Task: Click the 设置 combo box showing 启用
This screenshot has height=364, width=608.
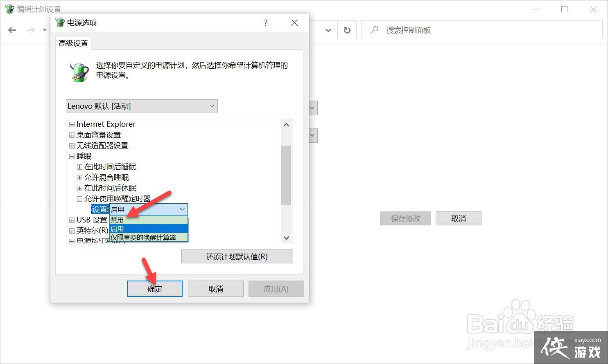Action: tap(149, 209)
